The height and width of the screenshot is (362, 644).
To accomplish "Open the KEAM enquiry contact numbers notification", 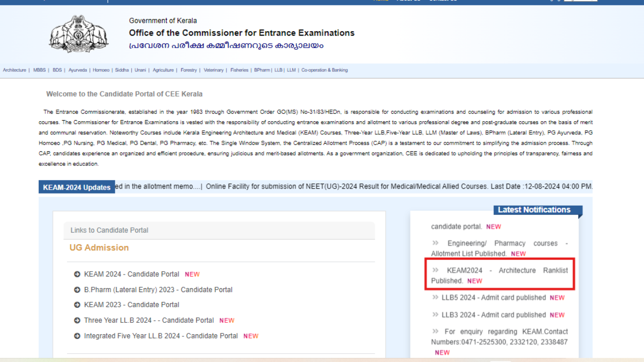I will [499, 337].
